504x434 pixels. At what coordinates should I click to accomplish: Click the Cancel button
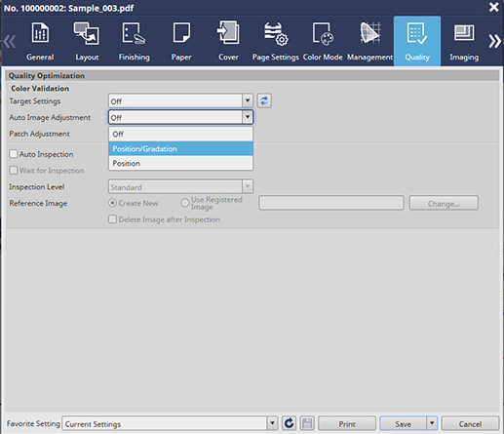(470, 423)
